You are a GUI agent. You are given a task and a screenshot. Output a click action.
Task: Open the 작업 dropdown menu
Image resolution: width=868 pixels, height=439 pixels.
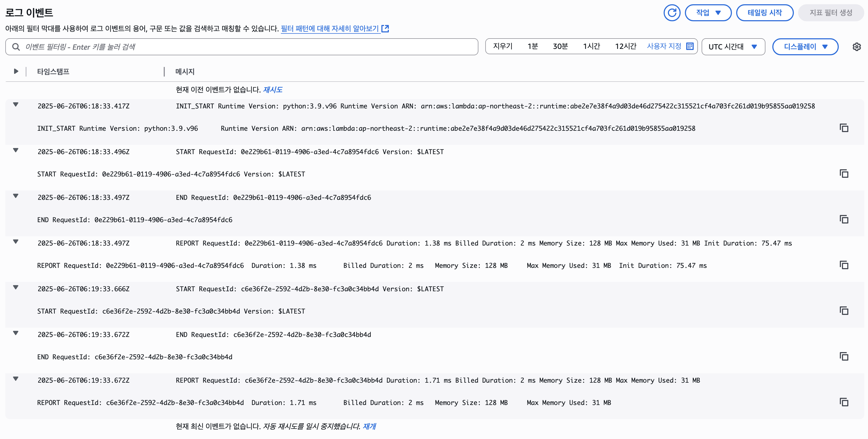pyautogui.click(x=708, y=13)
